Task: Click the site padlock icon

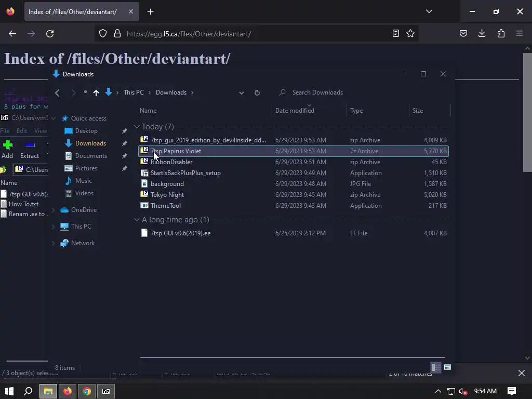Action: [x=117, y=34]
